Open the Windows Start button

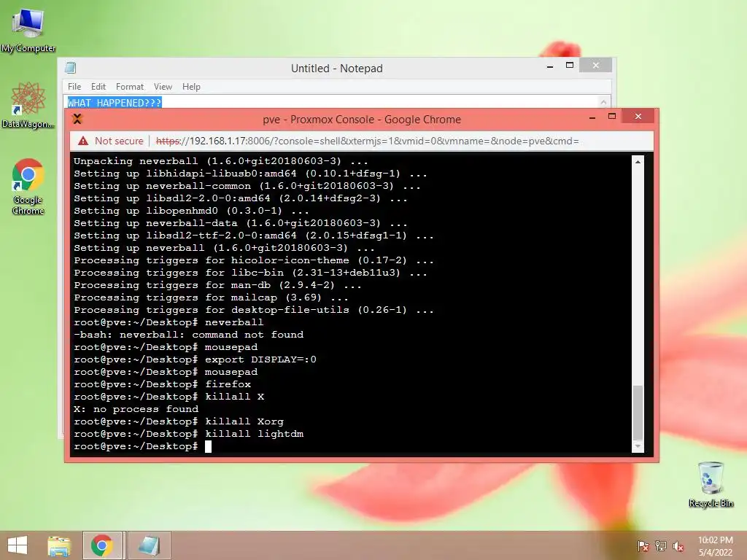tap(18, 545)
